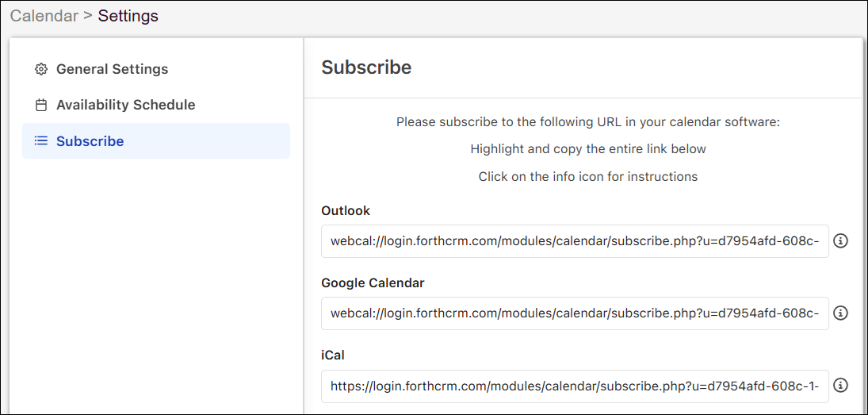This screenshot has width=868, height=415.
Task: Go back to Calendar via breadcrumb
Action: click(44, 16)
